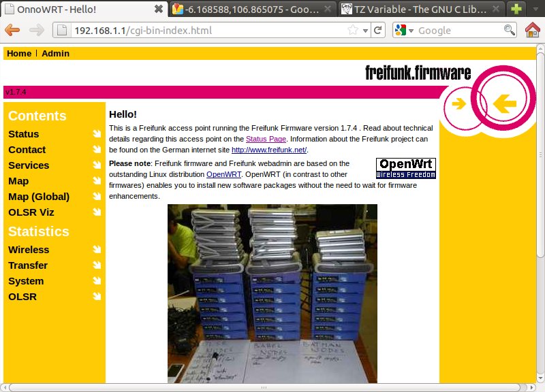Click the browser forward arrow button
545x392 pixels.
tap(36, 30)
